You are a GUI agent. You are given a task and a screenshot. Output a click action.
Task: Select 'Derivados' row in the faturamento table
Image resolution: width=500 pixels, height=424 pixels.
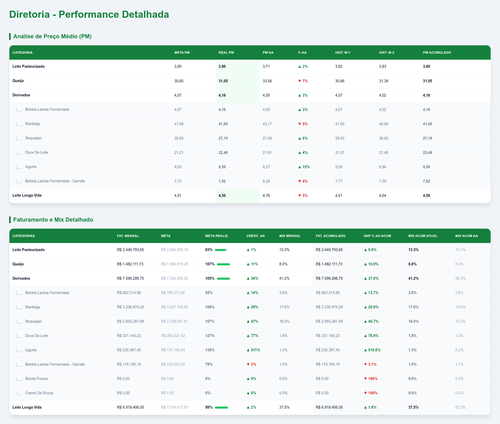(250, 279)
